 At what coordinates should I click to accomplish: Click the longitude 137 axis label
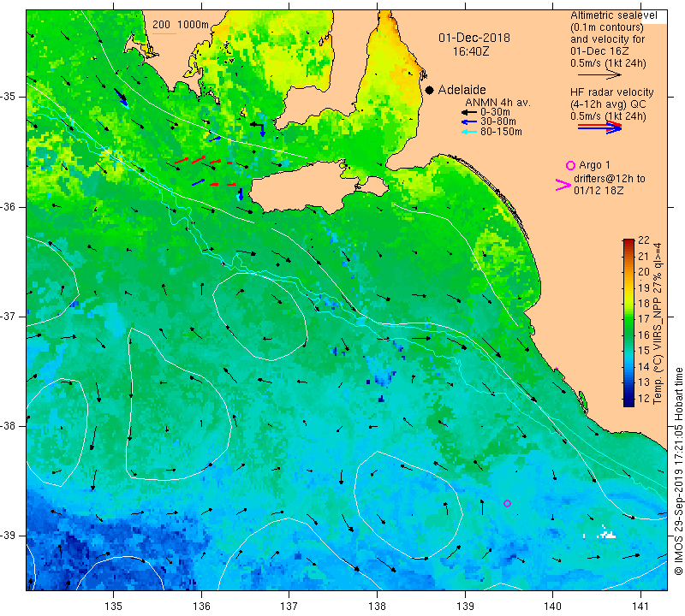289,606
